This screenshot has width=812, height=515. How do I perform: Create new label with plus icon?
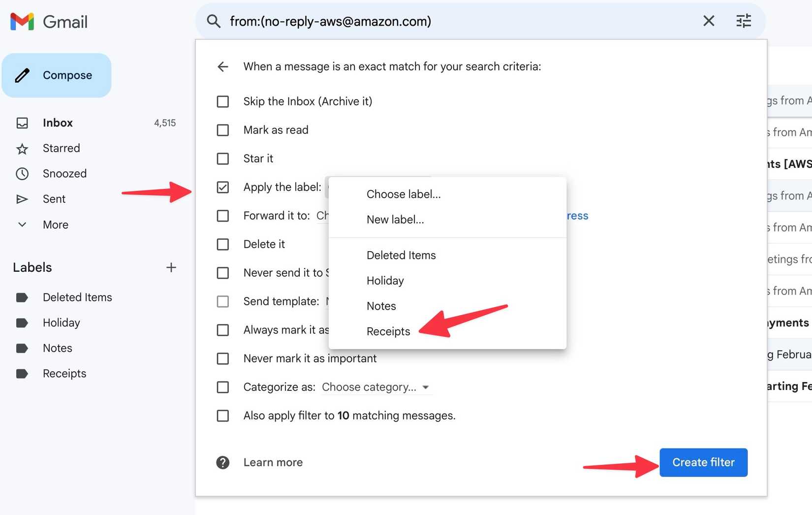171,267
